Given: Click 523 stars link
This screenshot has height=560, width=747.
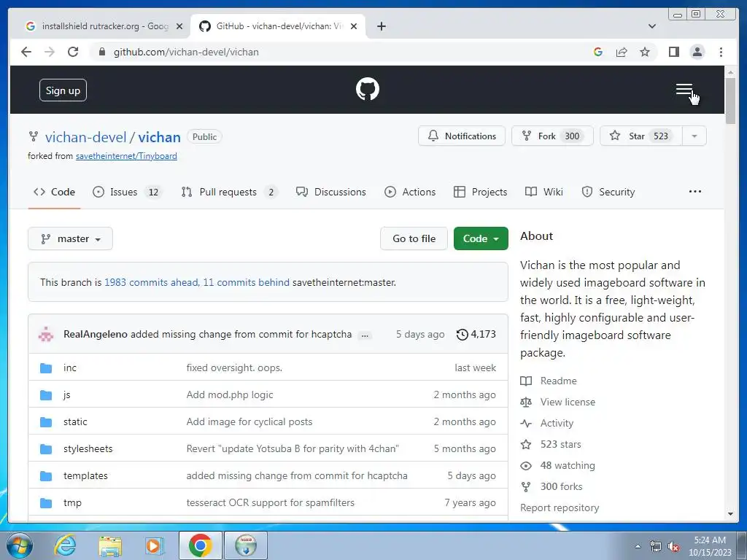Looking at the screenshot, I should point(551,444).
